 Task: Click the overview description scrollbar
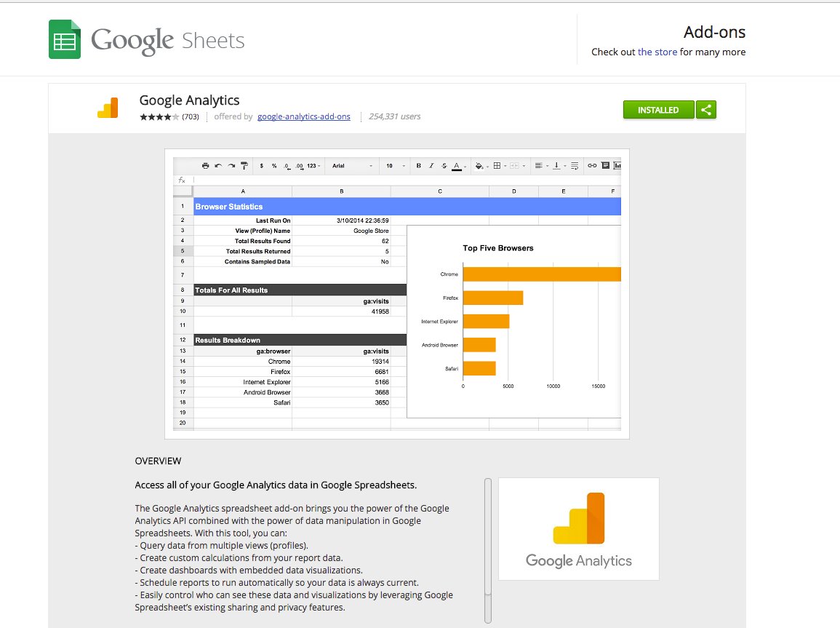click(x=487, y=550)
